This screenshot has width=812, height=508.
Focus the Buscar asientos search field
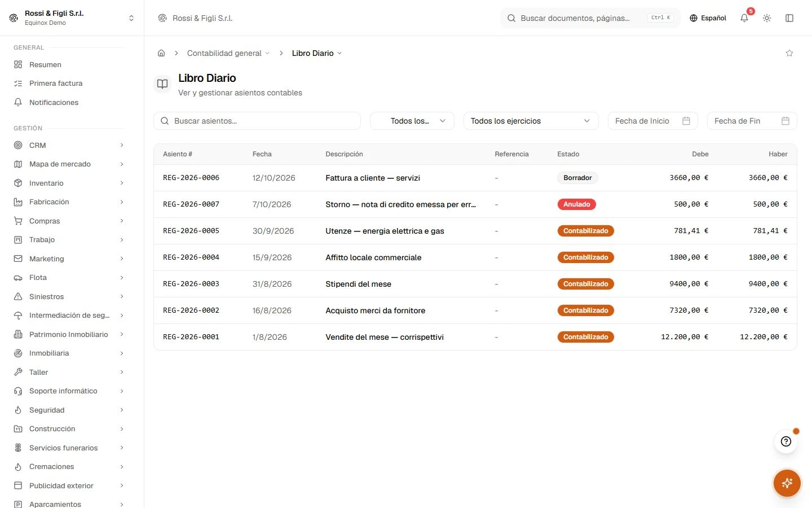click(257, 121)
